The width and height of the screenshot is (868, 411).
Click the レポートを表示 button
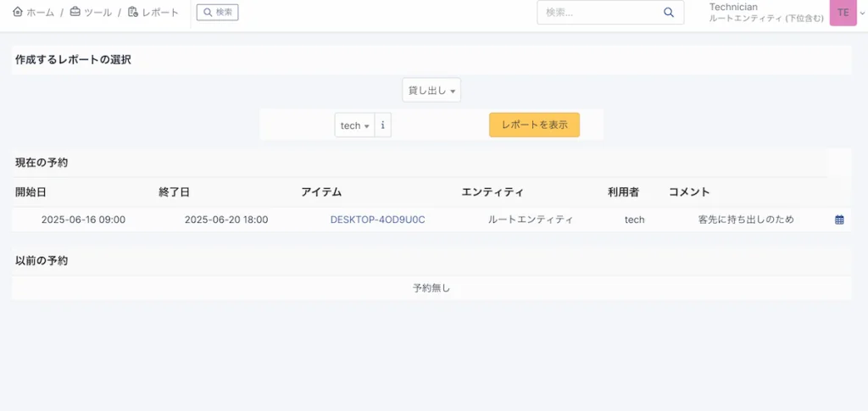pyautogui.click(x=534, y=125)
